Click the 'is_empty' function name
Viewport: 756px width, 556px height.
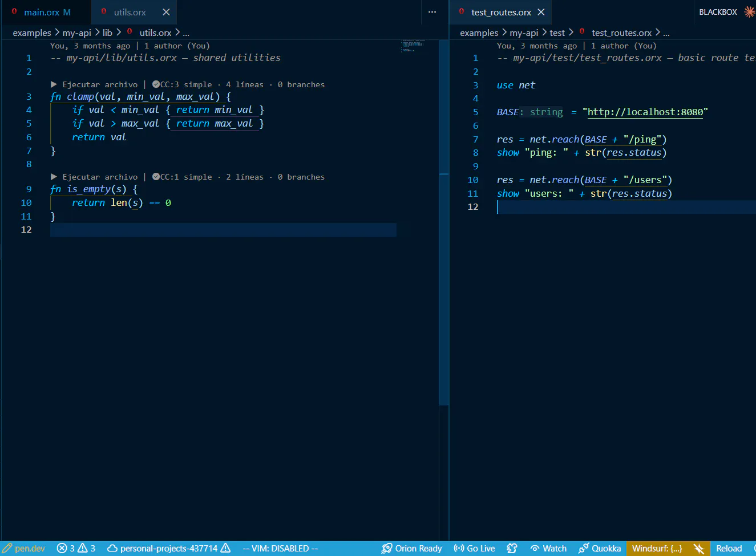[x=88, y=189]
